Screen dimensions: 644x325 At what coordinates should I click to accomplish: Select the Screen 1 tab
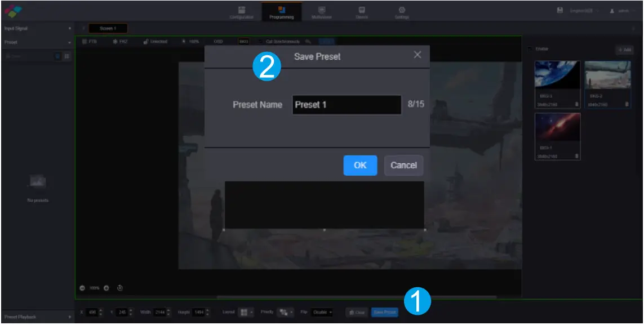tap(108, 29)
